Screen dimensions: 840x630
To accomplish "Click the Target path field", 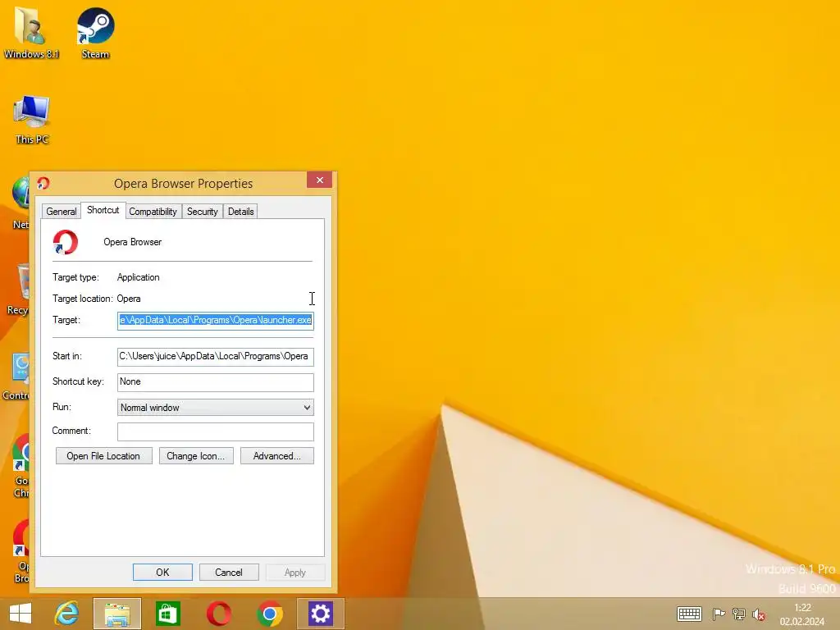I will coord(216,321).
